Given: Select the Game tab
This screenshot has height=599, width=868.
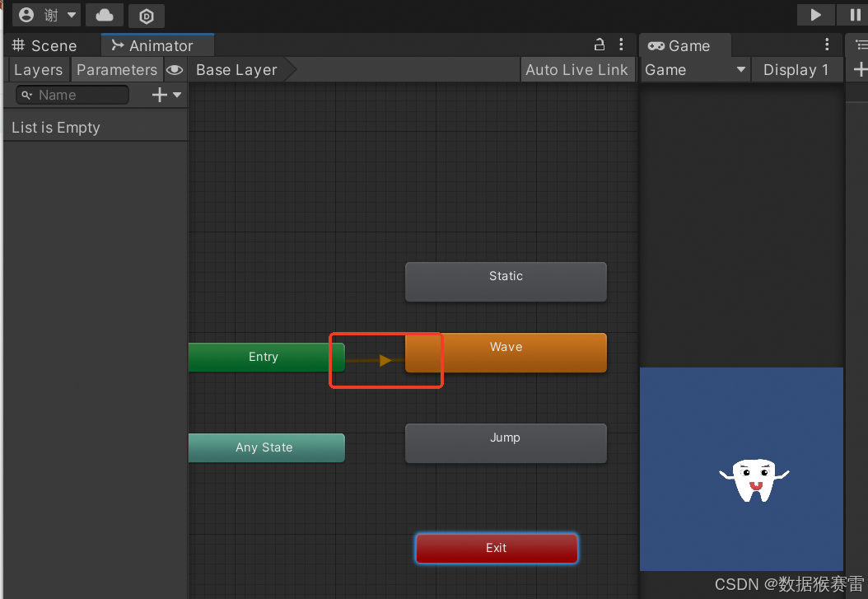Looking at the screenshot, I should point(685,45).
